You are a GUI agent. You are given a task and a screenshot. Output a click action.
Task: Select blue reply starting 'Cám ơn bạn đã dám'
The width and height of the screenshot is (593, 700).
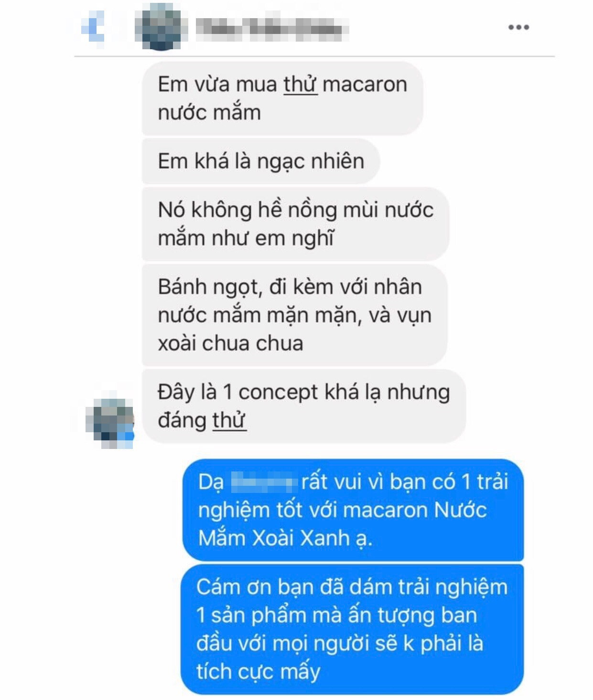pyautogui.click(x=352, y=629)
